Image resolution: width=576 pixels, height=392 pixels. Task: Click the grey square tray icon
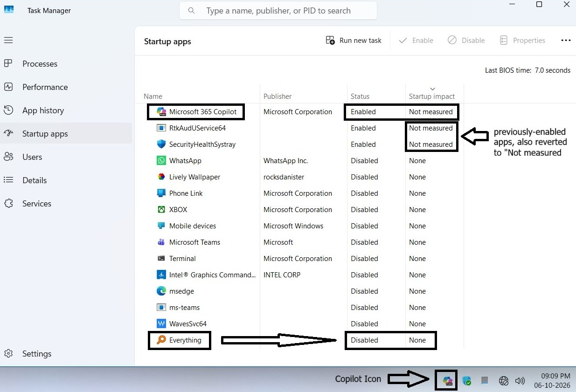[485, 381]
